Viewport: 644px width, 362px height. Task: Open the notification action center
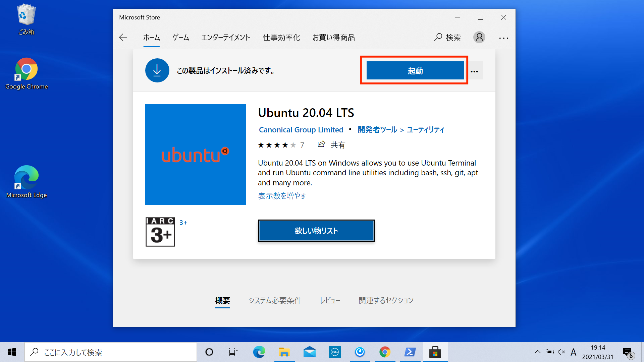click(x=628, y=353)
